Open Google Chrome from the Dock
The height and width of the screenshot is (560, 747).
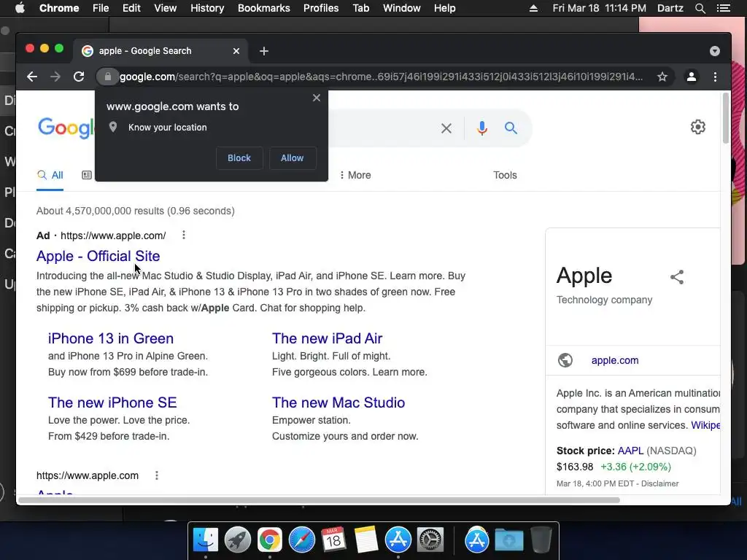270,540
